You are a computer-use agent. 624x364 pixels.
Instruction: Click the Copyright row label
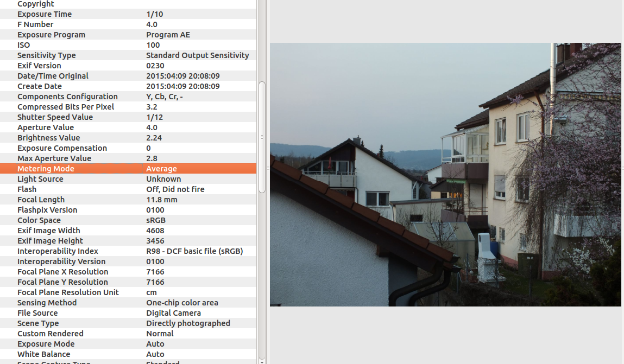pos(35,4)
